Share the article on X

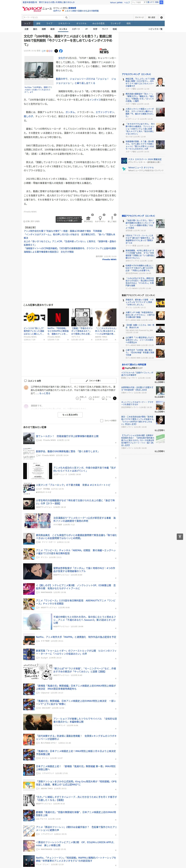coord(56,51)
